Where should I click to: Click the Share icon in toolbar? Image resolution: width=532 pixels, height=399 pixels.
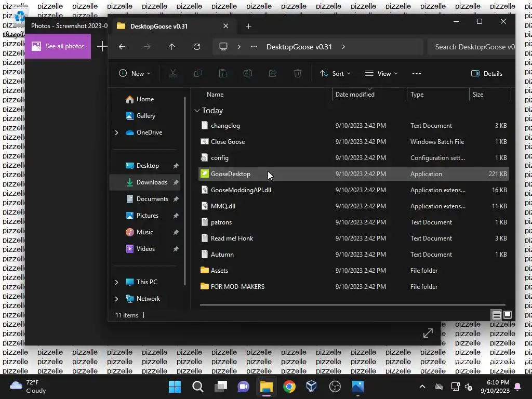[273, 73]
